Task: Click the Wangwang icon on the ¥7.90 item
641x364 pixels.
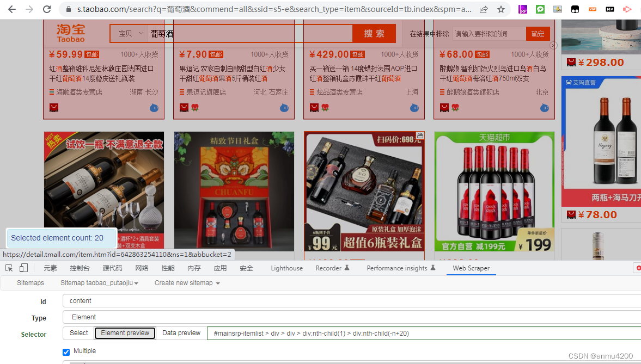Action: pyautogui.click(x=284, y=108)
